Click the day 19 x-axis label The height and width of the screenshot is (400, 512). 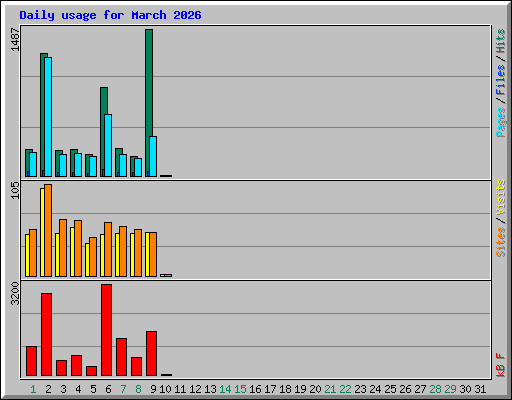tap(300, 389)
